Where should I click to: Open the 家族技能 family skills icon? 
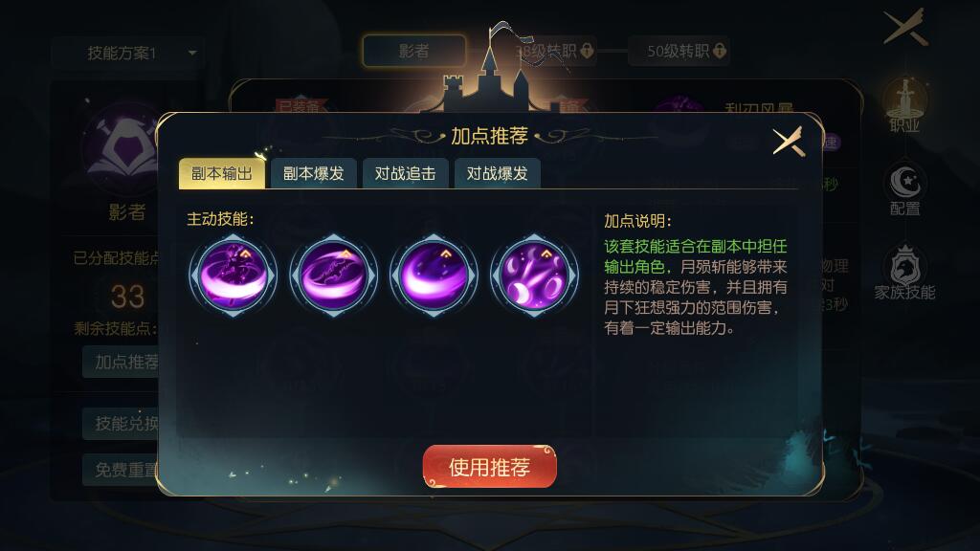pyautogui.click(x=904, y=273)
